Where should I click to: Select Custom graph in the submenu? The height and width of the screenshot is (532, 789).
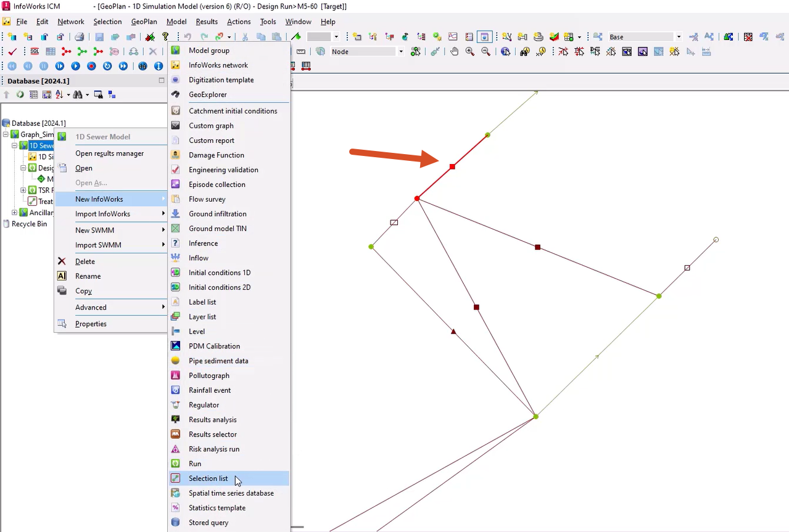(x=229, y=126)
